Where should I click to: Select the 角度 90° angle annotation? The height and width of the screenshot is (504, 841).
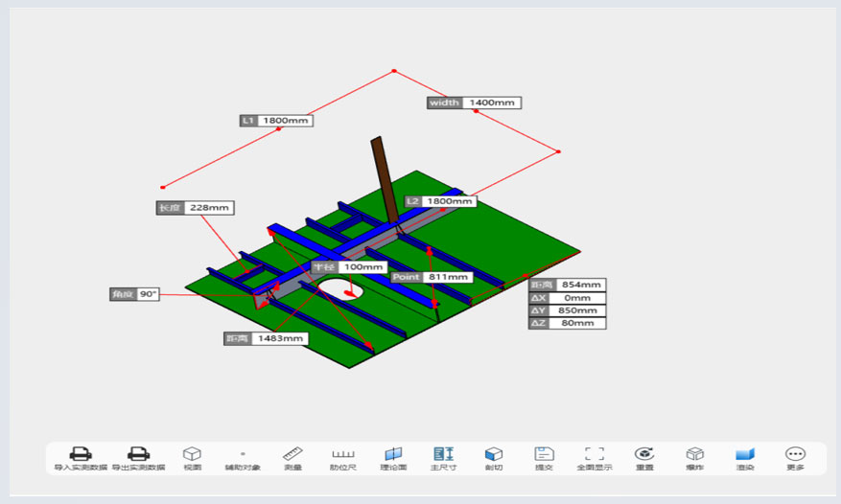point(135,294)
